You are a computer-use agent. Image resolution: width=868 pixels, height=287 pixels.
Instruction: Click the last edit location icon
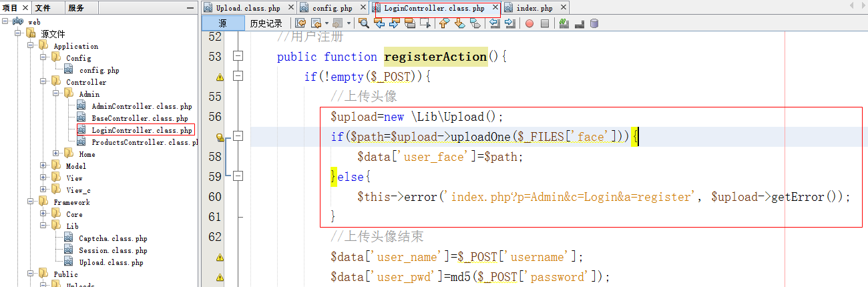pyautogui.click(x=300, y=23)
